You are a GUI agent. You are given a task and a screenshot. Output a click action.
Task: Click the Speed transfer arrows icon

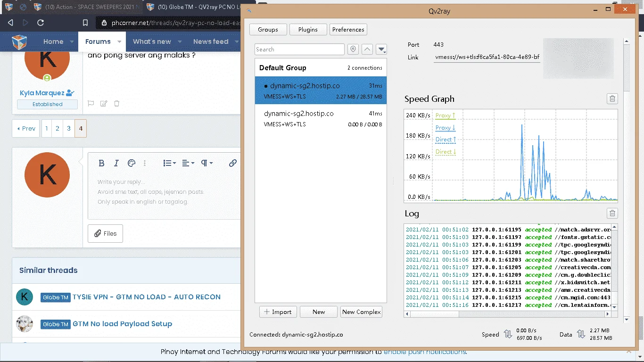point(508,334)
